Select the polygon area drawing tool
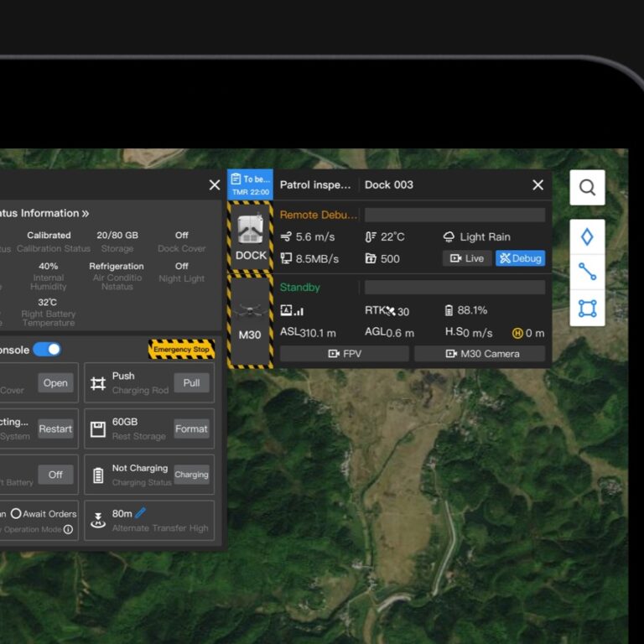Screen dimensions: 644x644 587,309
